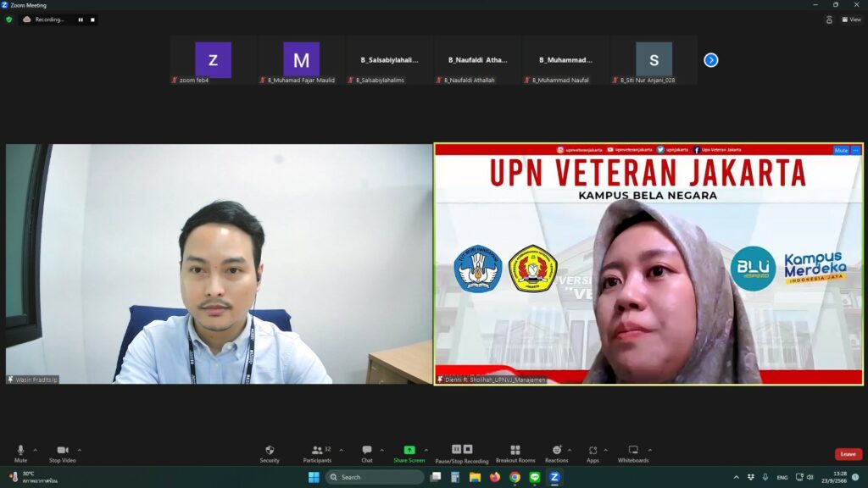868x488 pixels.
Task: Select B_Muhammad Naufal participant tile
Action: point(565,60)
